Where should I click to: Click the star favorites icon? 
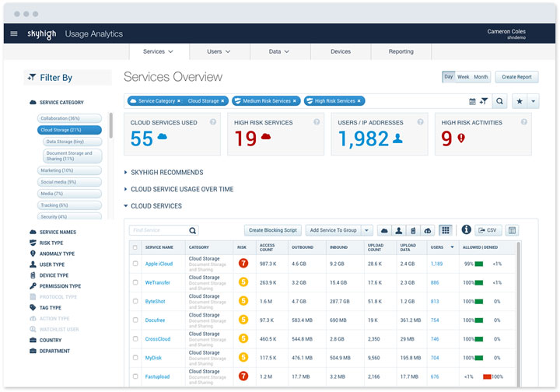coord(520,101)
